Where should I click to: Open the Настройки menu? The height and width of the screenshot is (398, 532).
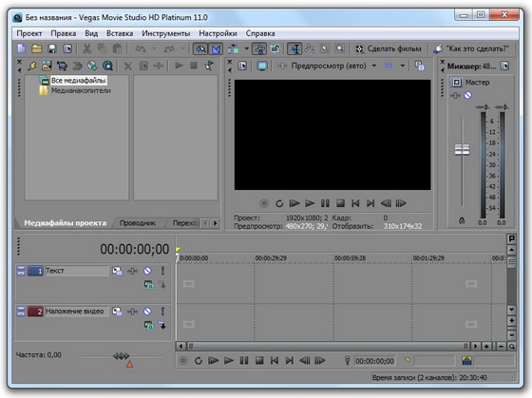[218, 33]
